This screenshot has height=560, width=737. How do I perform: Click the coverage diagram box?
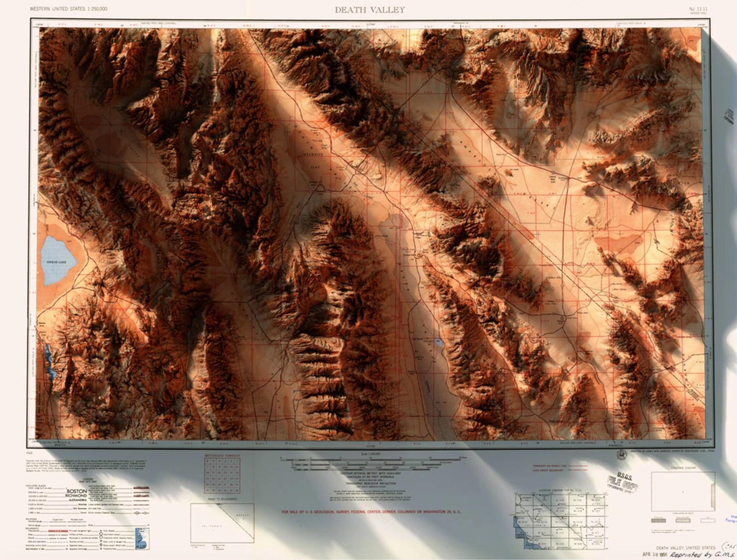(683, 491)
